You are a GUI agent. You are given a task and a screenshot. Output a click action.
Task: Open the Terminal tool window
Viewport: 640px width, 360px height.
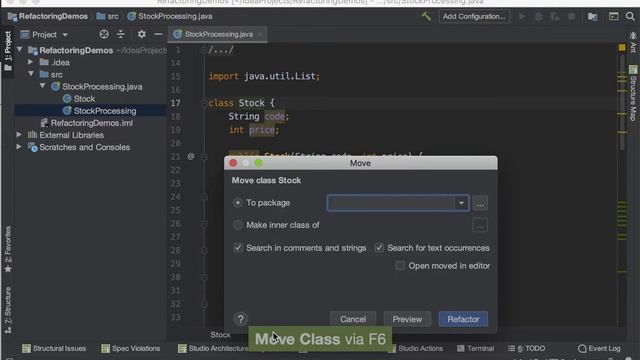[476, 348]
